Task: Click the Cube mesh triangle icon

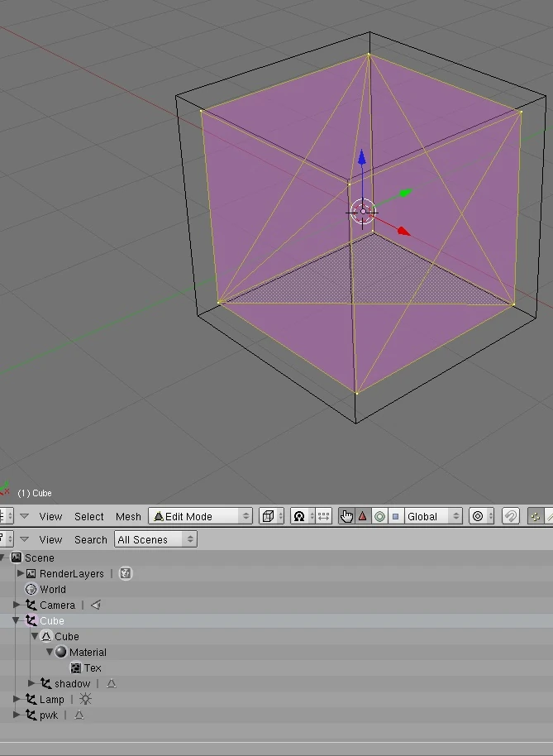Action: click(x=46, y=636)
